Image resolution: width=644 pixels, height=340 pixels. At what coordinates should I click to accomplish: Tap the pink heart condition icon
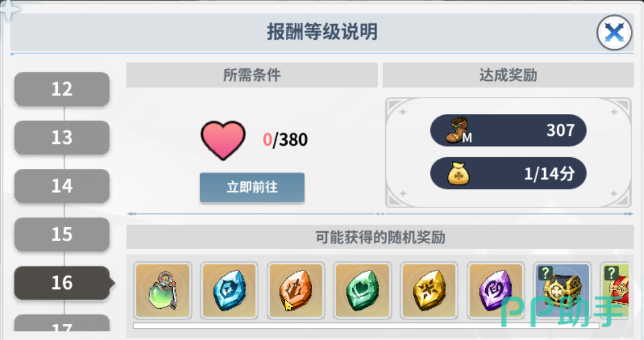[223, 140]
